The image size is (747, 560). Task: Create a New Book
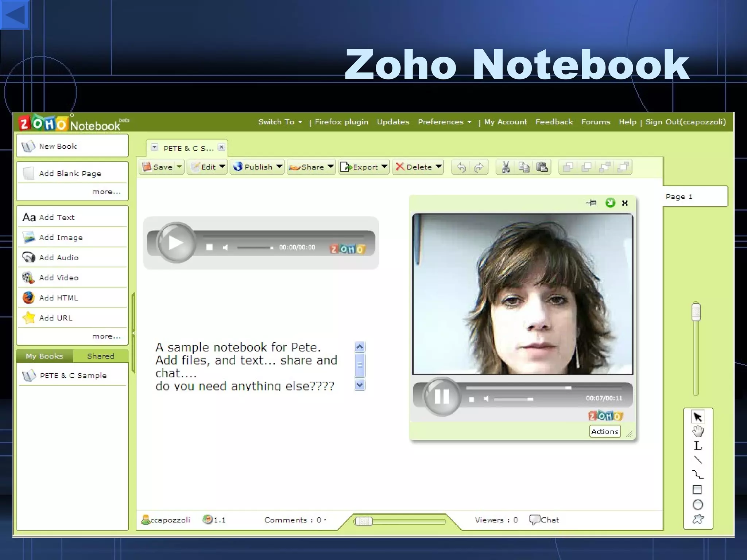click(x=72, y=146)
